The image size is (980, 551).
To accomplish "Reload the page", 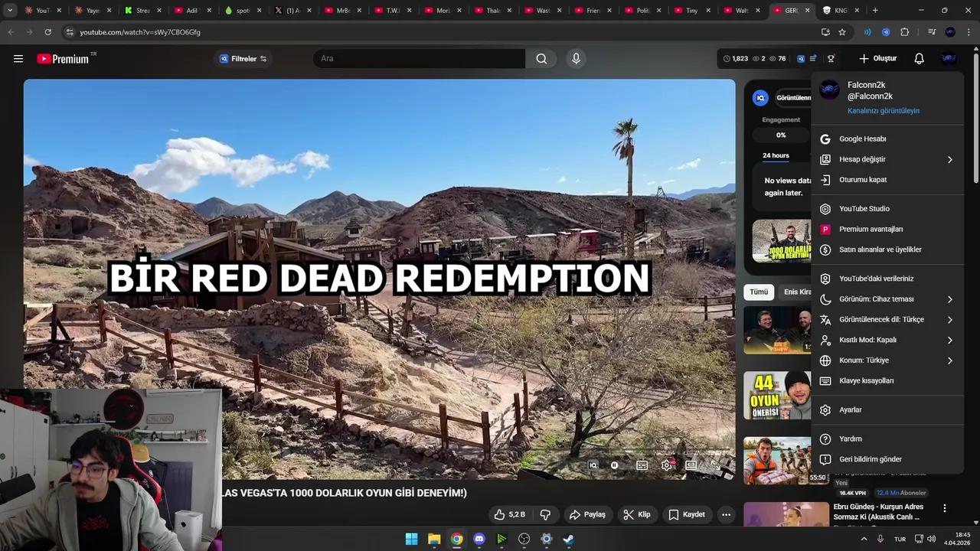I will point(47,32).
